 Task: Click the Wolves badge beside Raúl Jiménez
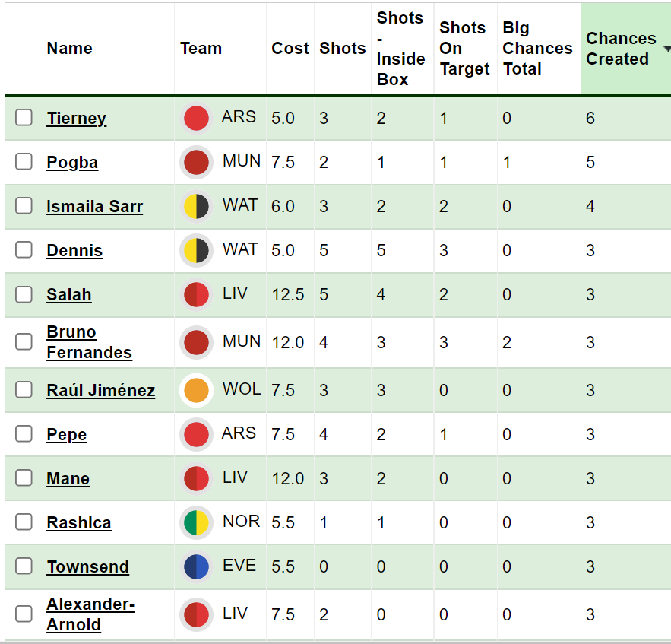[196, 390]
